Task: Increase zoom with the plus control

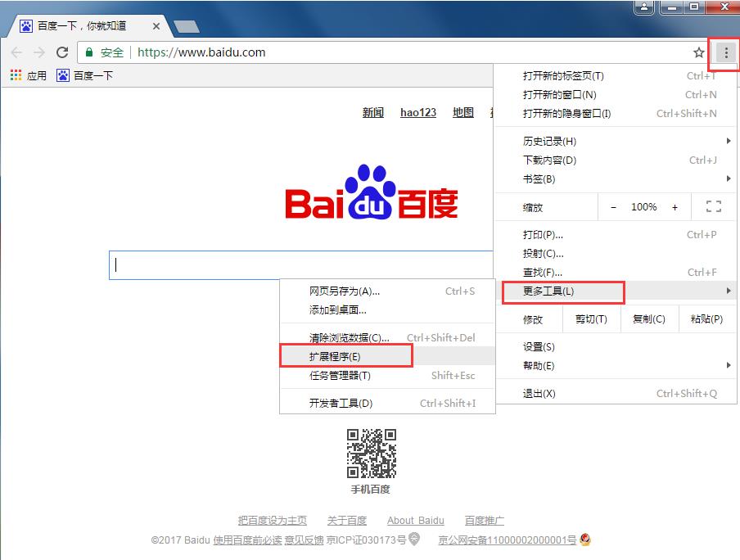Action: 675,206
